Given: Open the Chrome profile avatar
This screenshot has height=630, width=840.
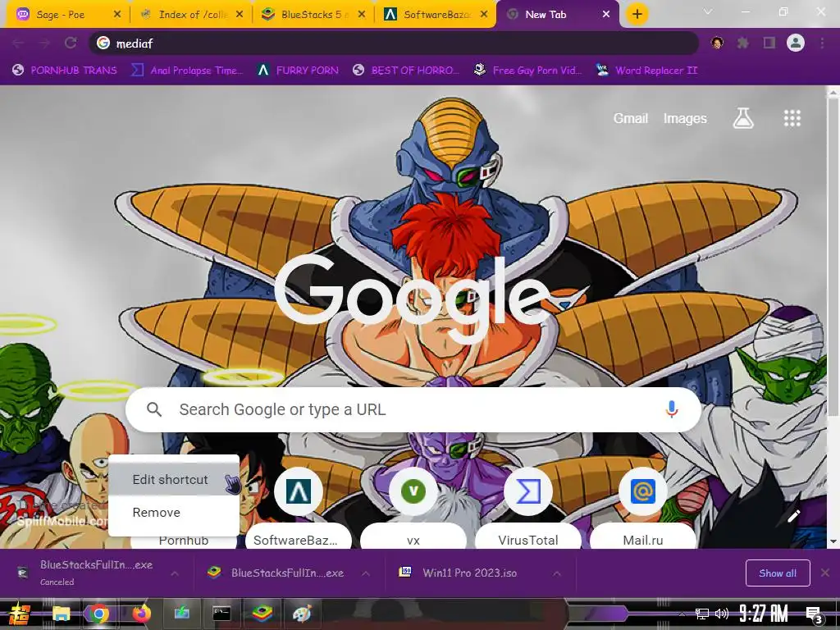Looking at the screenshot, I should (796, 43).
